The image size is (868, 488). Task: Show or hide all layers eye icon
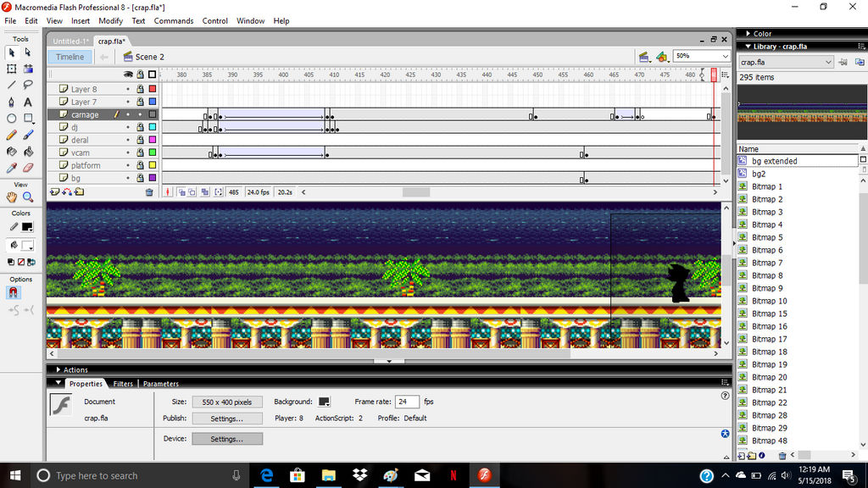click(128, 75)
